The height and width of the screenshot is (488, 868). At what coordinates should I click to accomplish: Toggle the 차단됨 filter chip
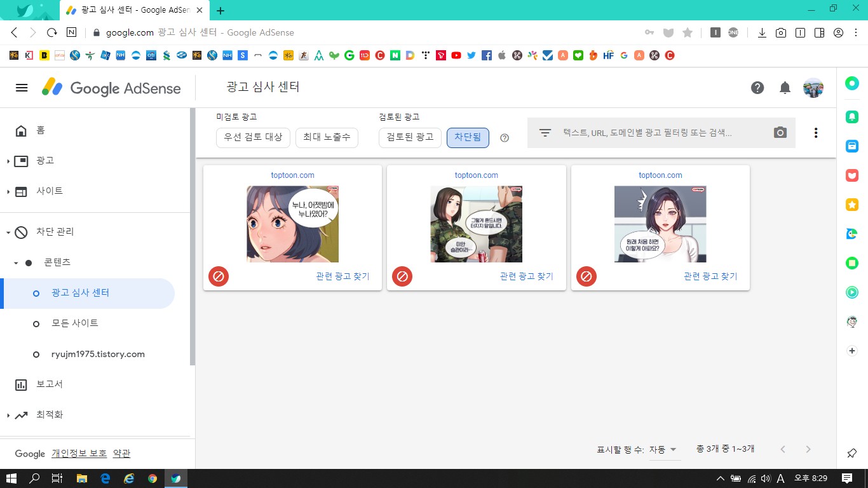(x=468, y=138)
